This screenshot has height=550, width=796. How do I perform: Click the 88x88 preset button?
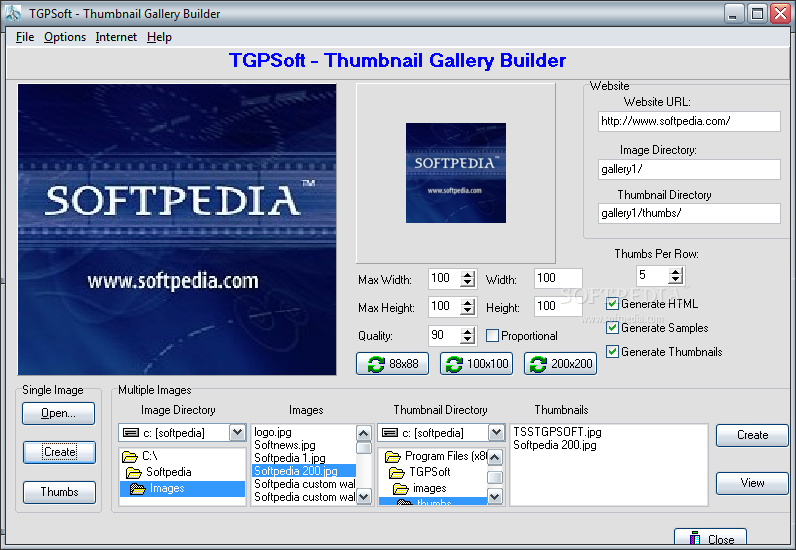(392, 364)
